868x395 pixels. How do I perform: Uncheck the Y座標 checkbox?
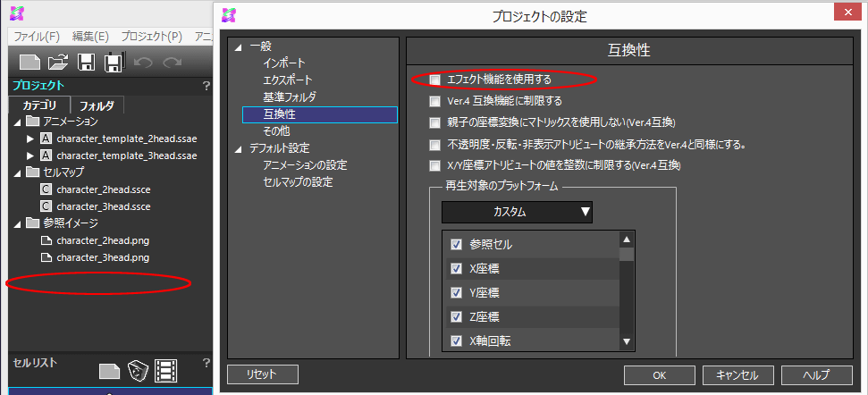tap(457, 292)
